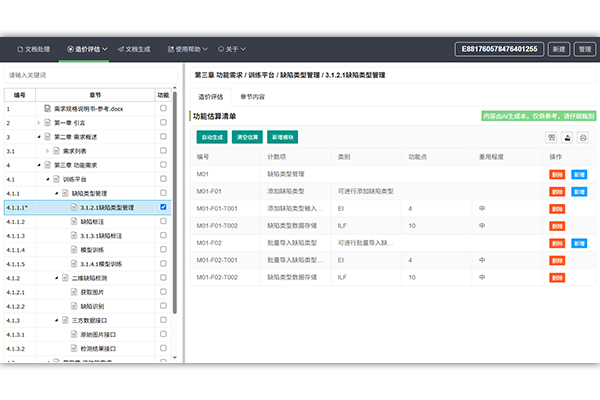This screenshot has height=400, width=600.
Task: Expand the 第一章 引言 tree node
Action: pyautogui.click(x=38, y=122)
